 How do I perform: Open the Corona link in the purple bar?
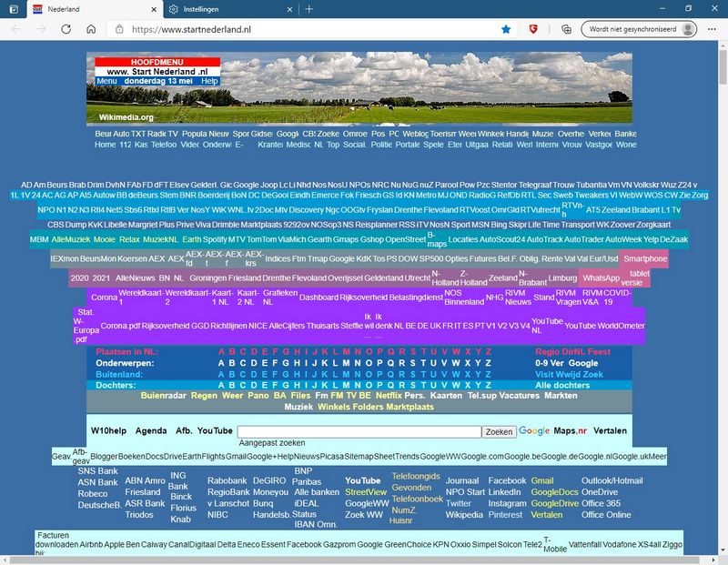pos(104,298)
